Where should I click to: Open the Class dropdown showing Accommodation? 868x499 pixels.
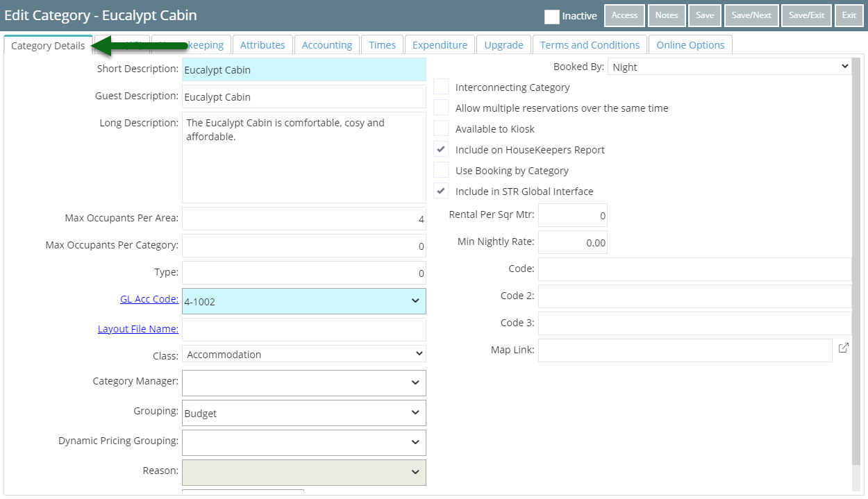pyautogui.click(x=304, y=354)
